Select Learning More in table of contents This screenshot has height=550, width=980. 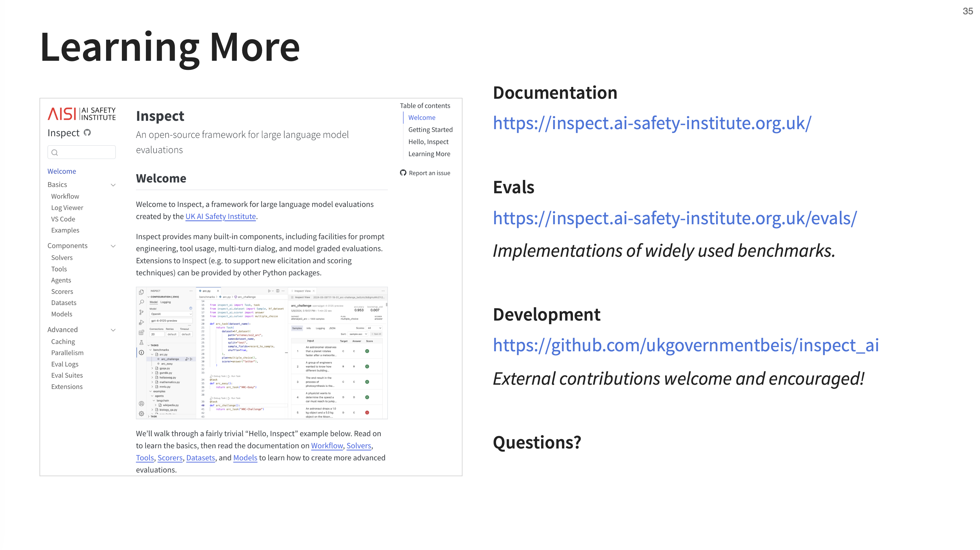click(429, 154)
